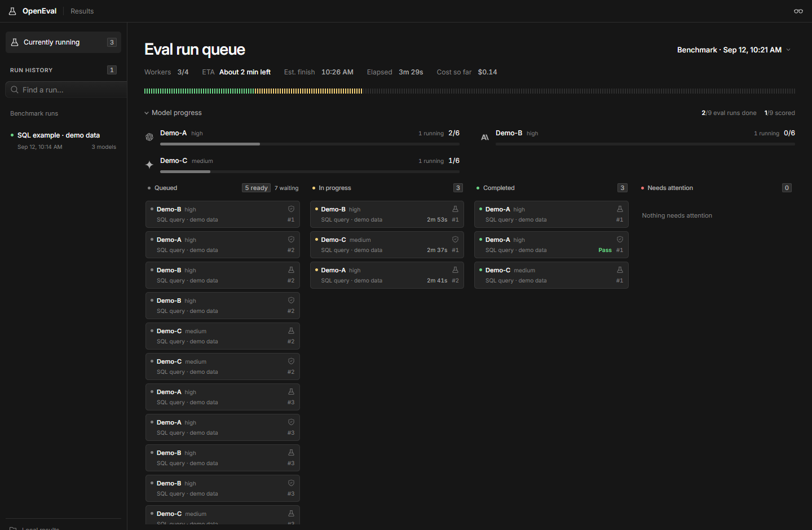
Task: Click the Needs attention count badge 0
Action: [787, 188]
